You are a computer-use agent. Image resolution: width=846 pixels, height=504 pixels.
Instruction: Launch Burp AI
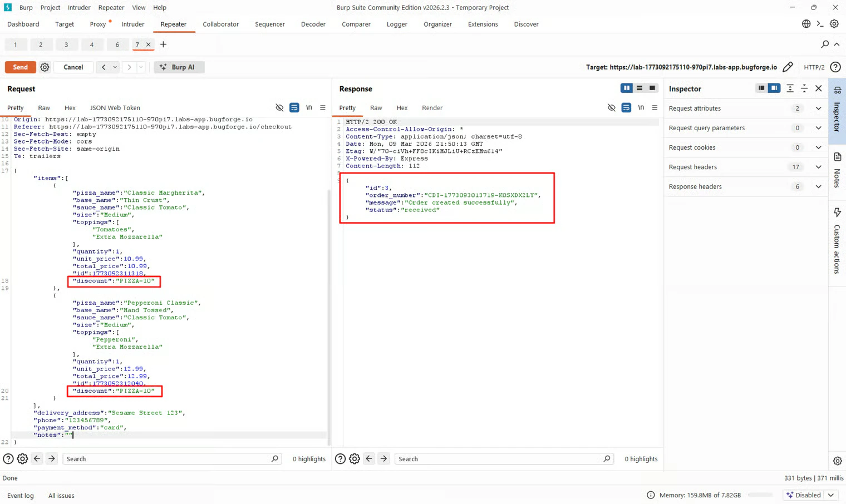pos(179,67)
